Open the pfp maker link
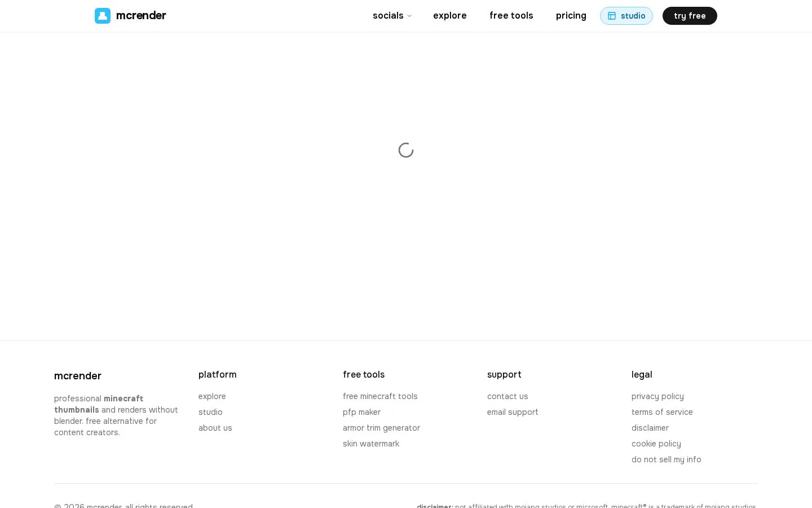Image resolution: width=812 pixels, height=508 pixels. [361, 412]
